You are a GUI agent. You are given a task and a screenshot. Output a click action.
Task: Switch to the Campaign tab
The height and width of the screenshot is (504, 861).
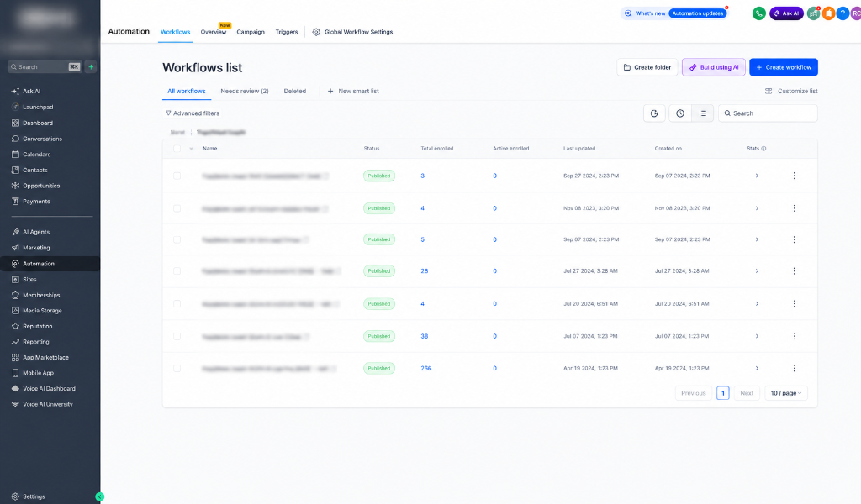pyautogui.click(x=251, y=32)
